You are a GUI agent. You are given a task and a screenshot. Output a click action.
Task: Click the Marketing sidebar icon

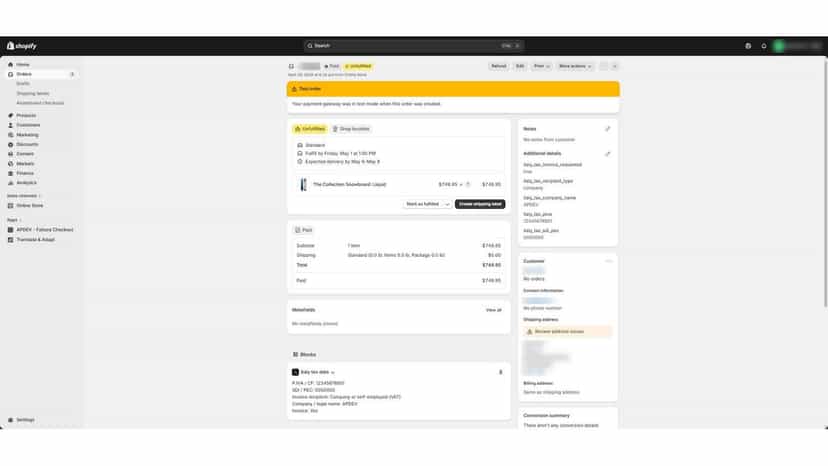tap(11, 135)
